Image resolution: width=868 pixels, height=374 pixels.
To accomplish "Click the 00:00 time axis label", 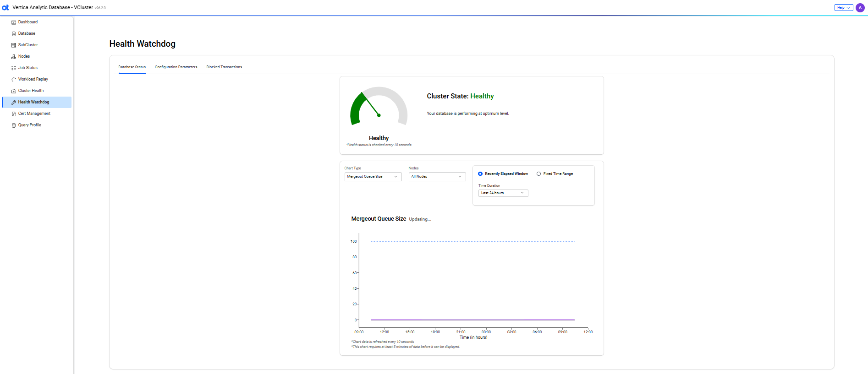I will 486,332.
